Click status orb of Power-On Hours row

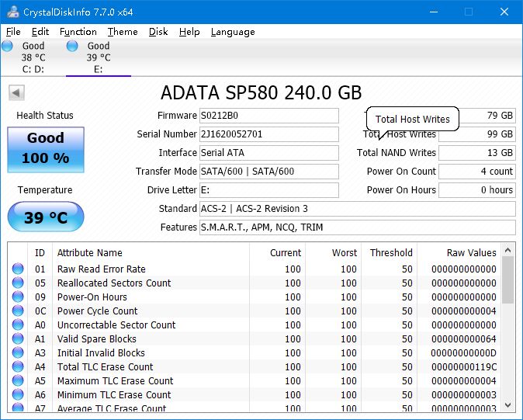click(18, 297)
